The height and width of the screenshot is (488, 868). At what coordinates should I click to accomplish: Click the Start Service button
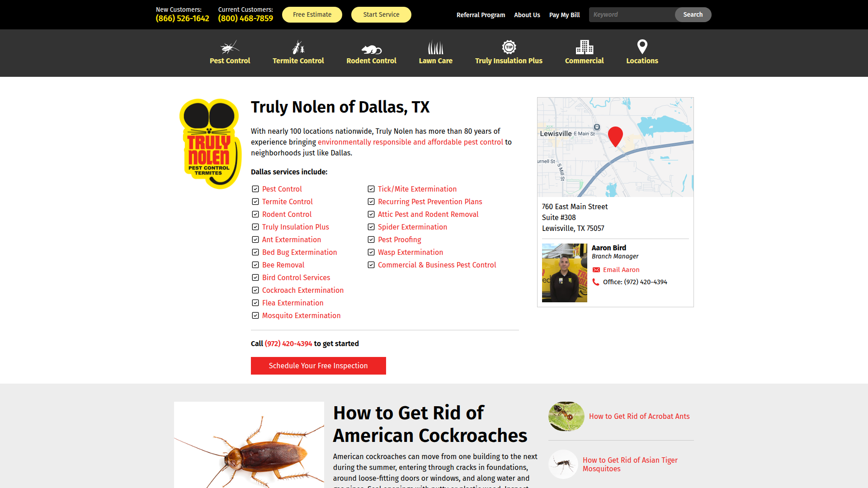(381, 14)
